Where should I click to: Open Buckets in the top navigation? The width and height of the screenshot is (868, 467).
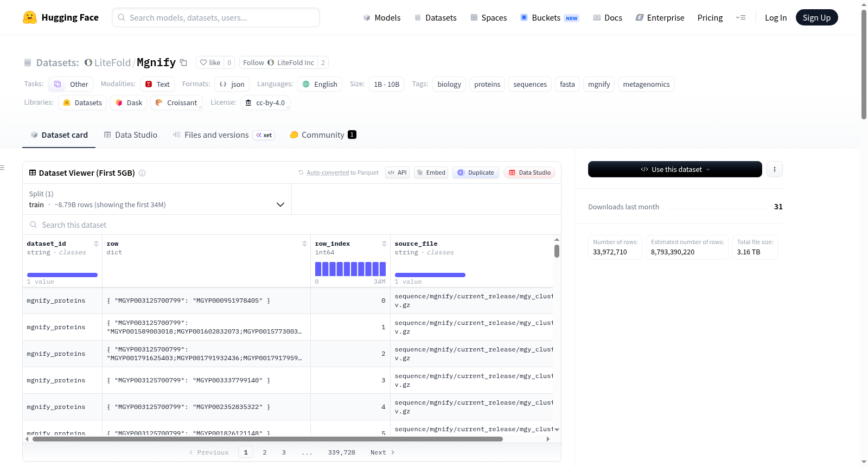[x=550, y=17]
